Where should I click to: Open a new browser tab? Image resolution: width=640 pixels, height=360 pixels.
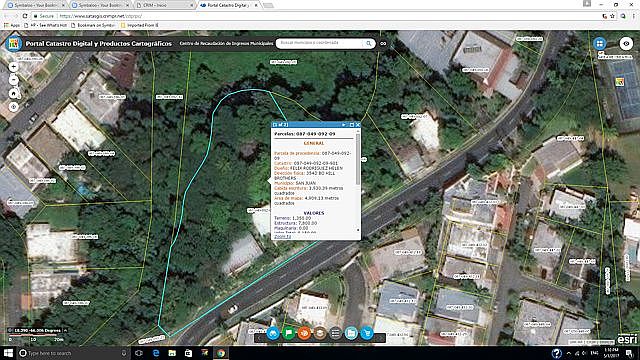pos(268,5)
